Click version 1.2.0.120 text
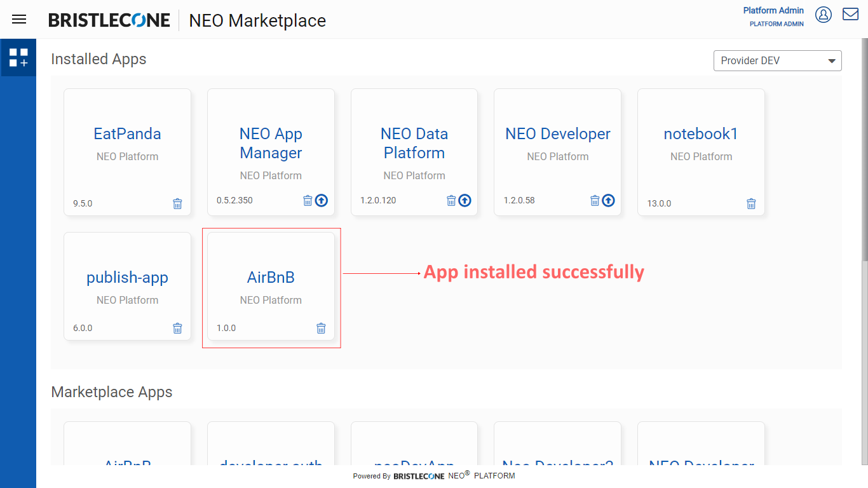The image size is (868, 488). click(378, 200)
